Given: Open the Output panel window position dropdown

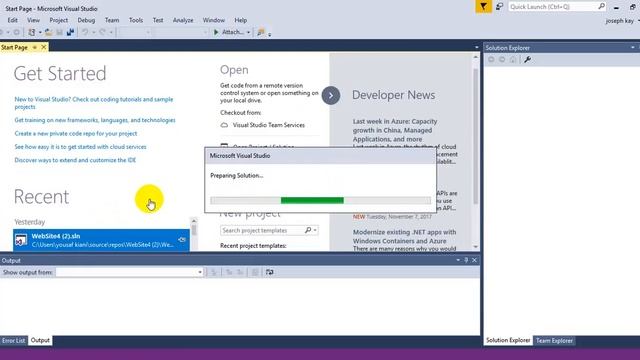Looking at the screenshot, I should (x=458, y=260).
